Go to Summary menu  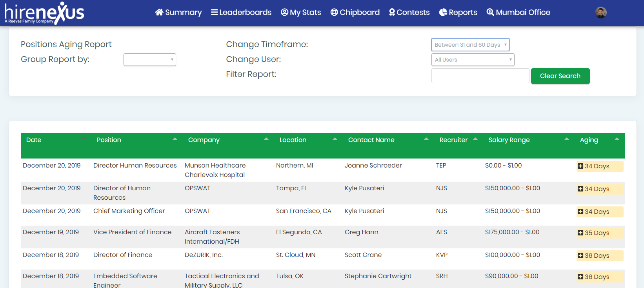[178, 12]
